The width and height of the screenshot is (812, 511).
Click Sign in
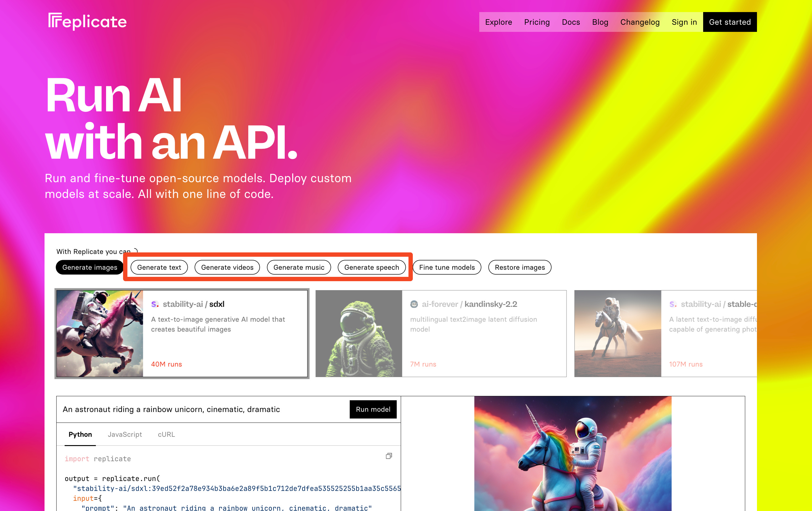pyautogui.click(x=684, y=22)
